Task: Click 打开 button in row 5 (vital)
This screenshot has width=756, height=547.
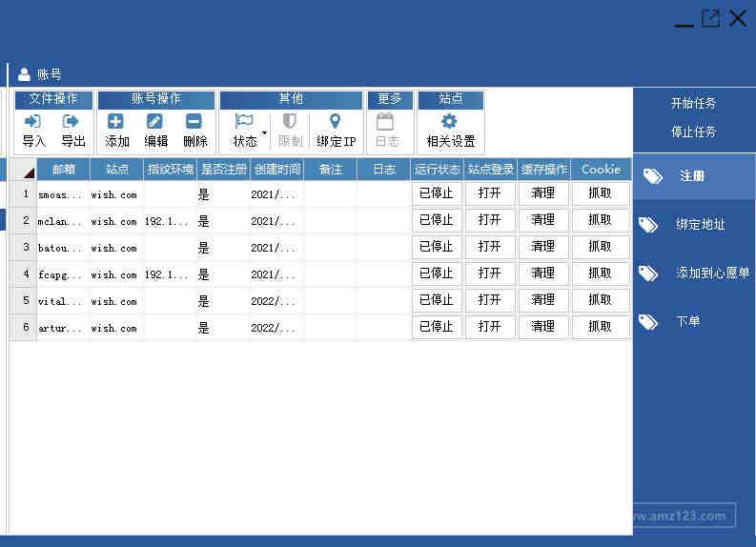Action: [490, 300]
